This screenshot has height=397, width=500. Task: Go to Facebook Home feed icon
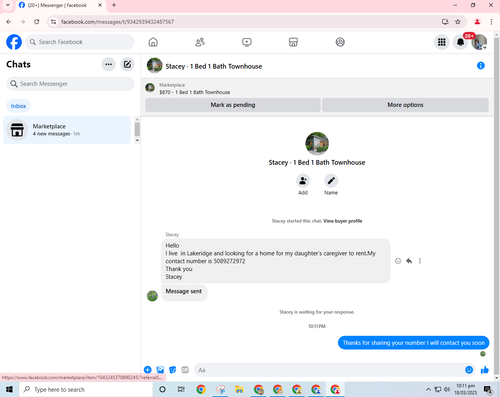pos(153,42)
